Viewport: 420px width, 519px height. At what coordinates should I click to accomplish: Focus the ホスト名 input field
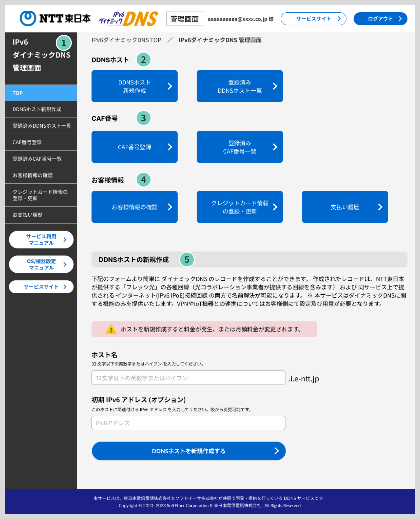[x=188, y=378]
